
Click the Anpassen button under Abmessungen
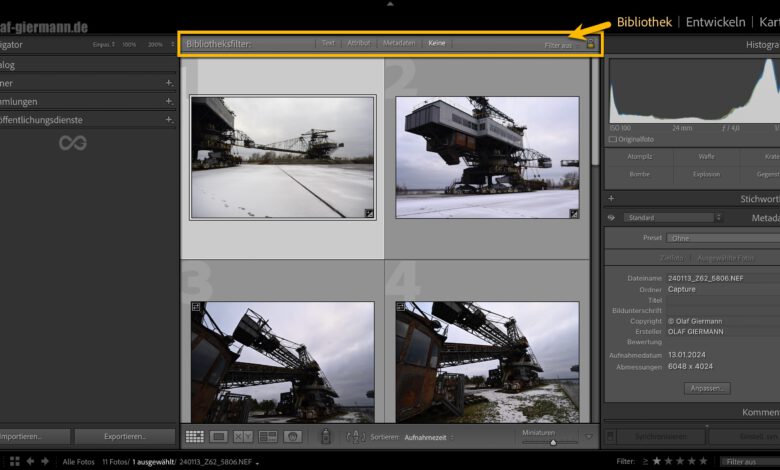tap(707, 387)
